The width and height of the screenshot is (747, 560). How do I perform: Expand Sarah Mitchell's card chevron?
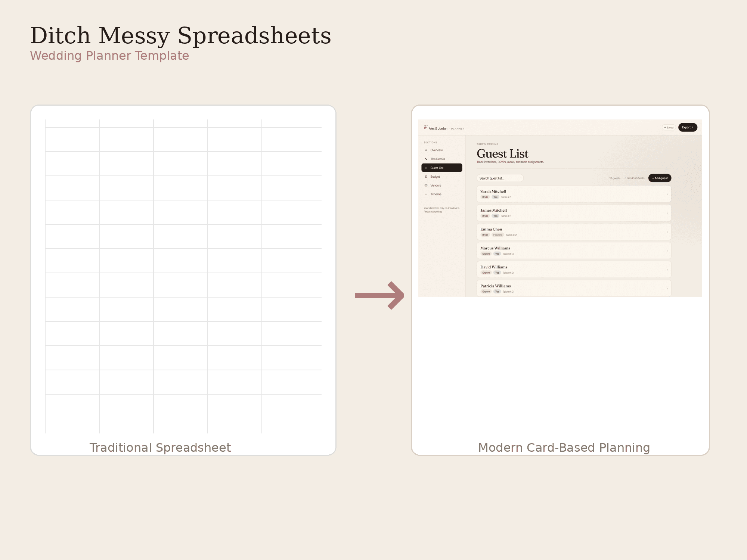tap(667, 194)
